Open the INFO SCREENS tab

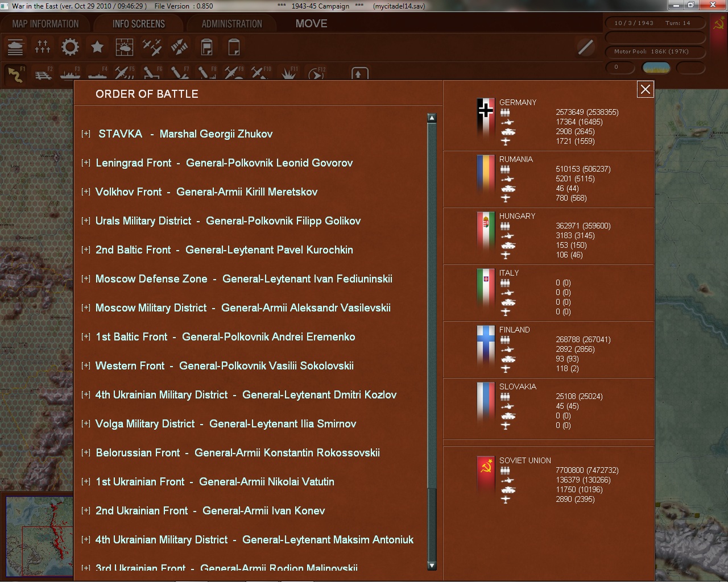tap(139, 24)
